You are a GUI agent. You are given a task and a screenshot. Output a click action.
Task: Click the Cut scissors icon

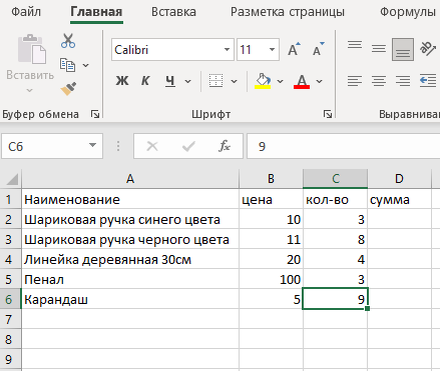pyautogui.click(x=68, y=41)
